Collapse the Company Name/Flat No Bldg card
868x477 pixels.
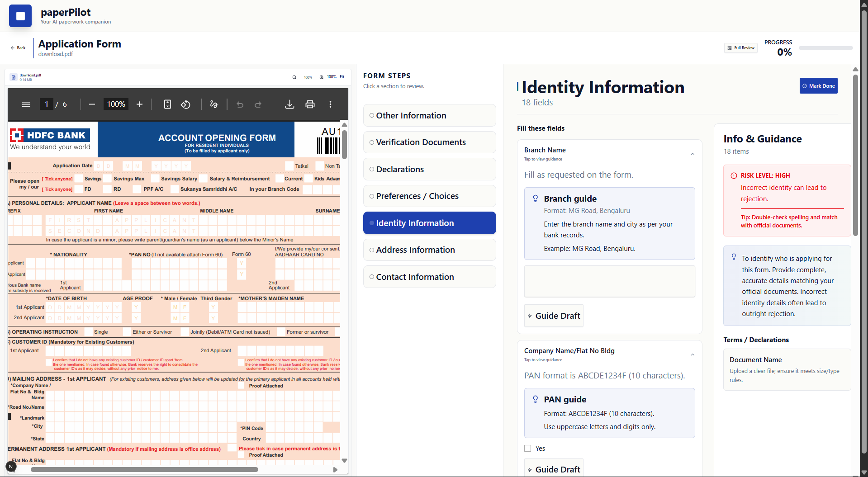tap(693, 355)
